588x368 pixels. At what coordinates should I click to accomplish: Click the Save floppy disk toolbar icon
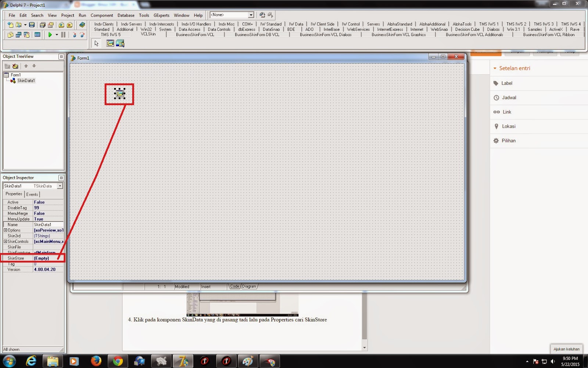pos(32,25)
